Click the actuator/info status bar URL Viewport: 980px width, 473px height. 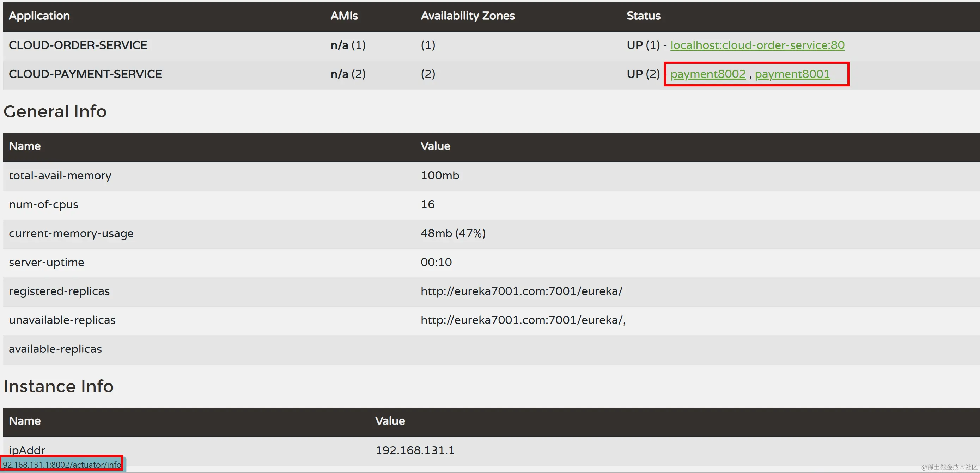click(x=62, y=465)
